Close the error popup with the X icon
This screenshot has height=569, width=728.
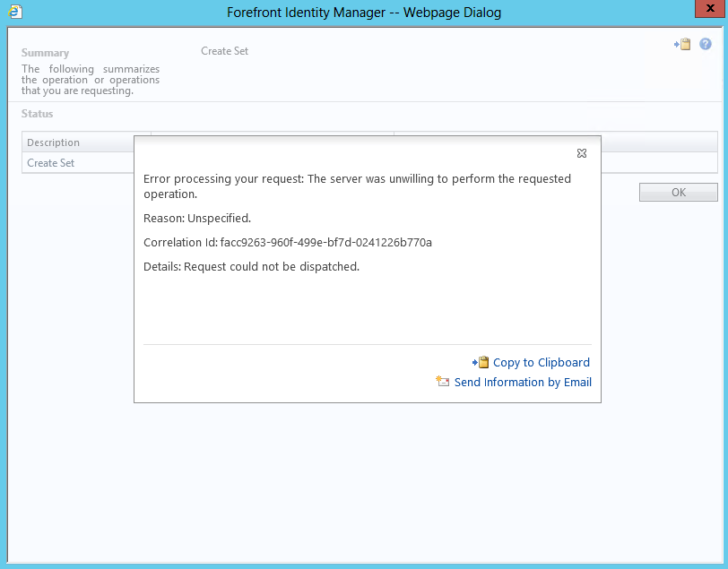581,153
